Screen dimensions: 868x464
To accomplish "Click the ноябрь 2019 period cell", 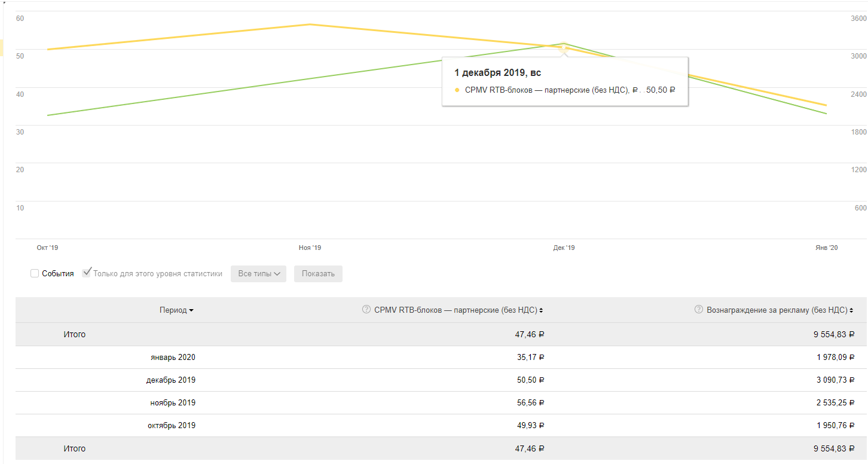I will [173, 403].
